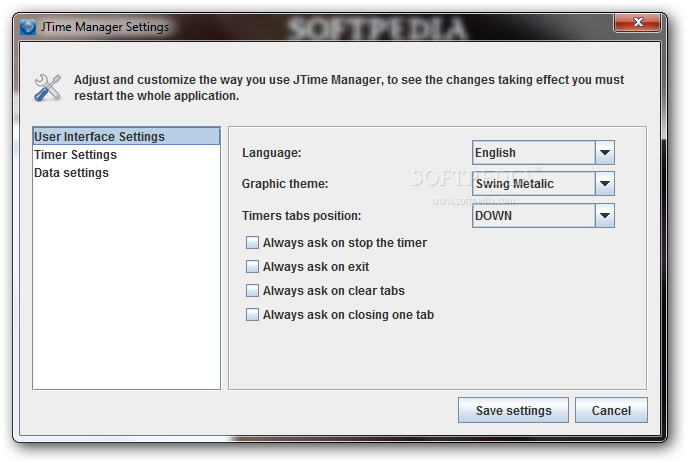
Task: Click the Cancel button
Action: [x=611, y=410]
